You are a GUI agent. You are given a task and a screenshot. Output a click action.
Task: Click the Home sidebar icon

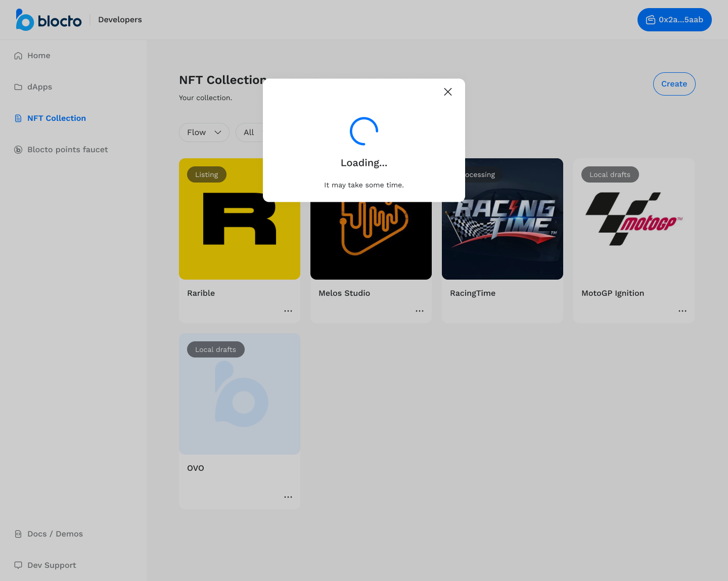pyautogui.click(x=18, y=56)
